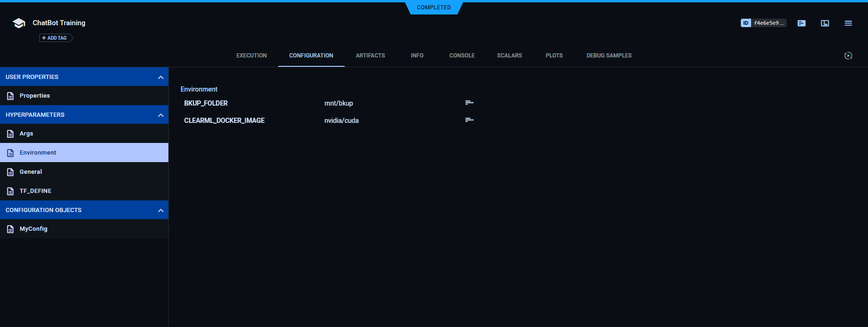The height and width of the screenshot is (327, 868).
Task: Open the experiment description panel icon
Action: click(x=802, y=23)
